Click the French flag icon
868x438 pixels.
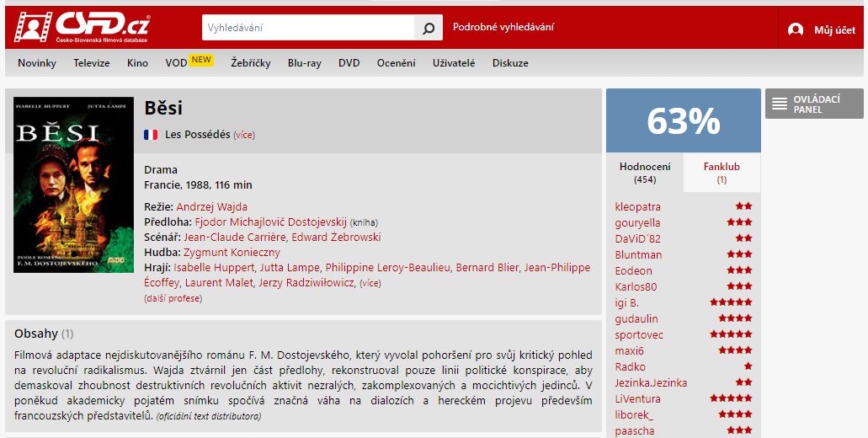click(151, 135)
